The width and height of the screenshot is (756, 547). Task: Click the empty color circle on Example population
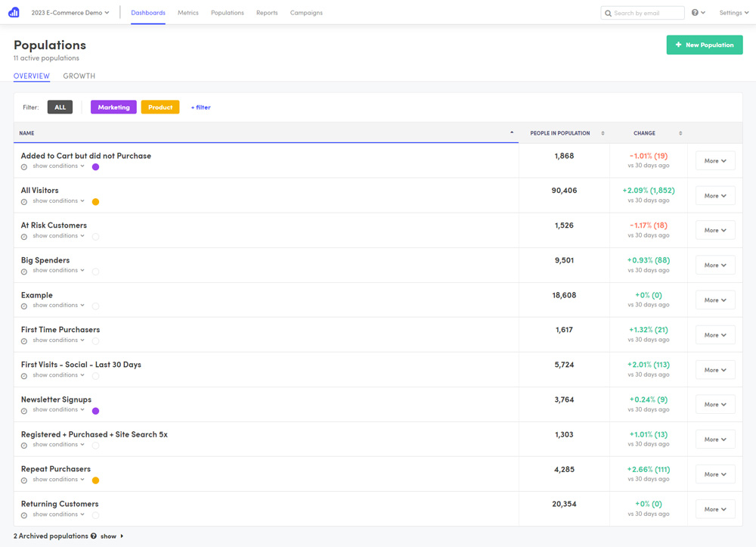94,306
